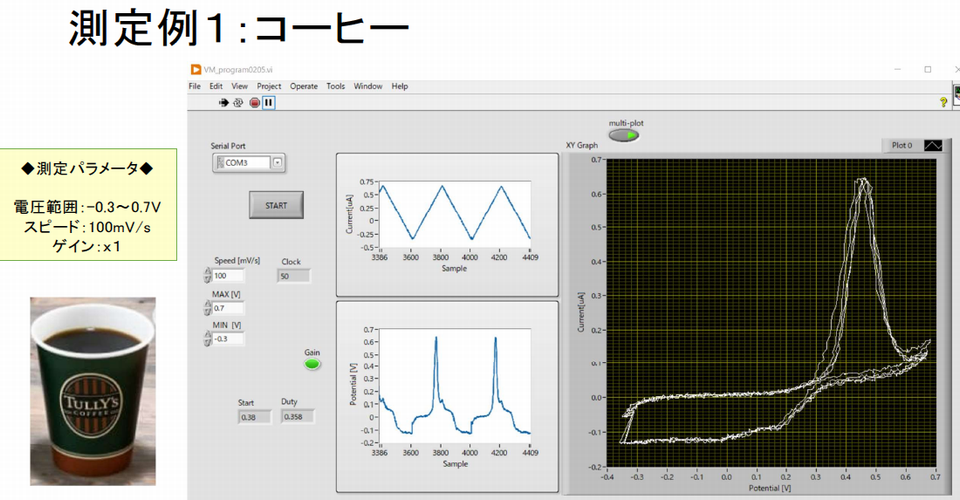
Task: Toggle the multi-plot switch
Action: (x=624, y=136)
